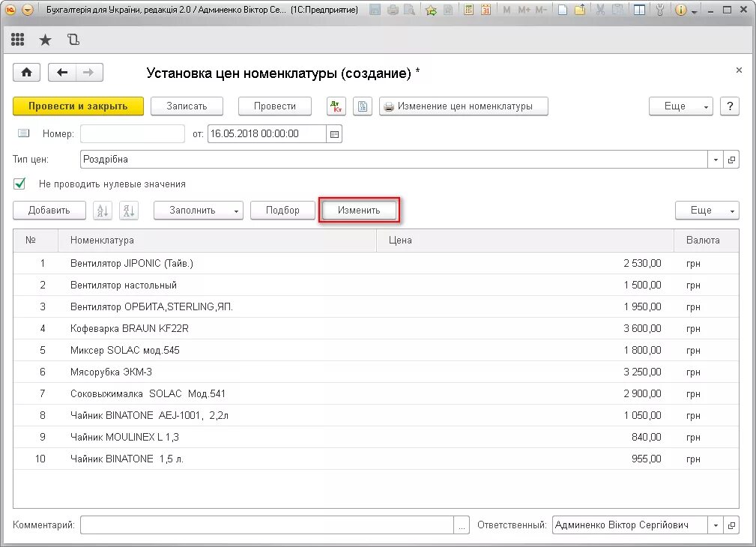Sort rows ascending
Screen dimensions: 756x547
[103, 211]
